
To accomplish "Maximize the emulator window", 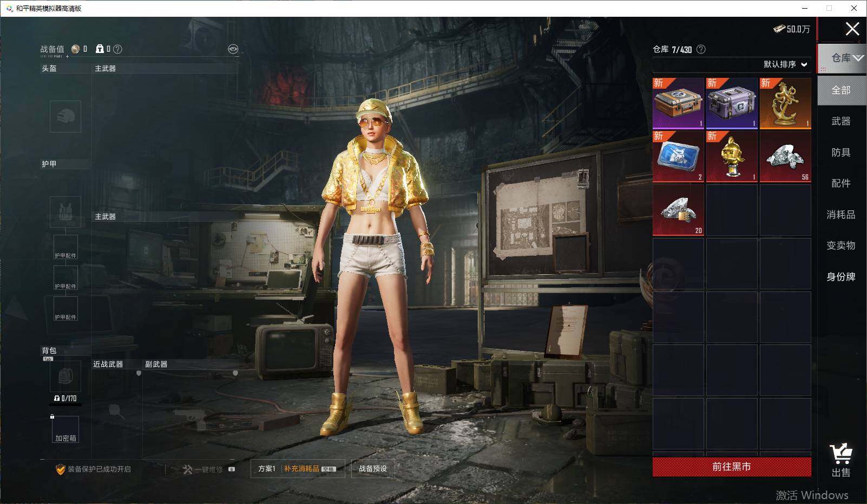I will [829, 9].
